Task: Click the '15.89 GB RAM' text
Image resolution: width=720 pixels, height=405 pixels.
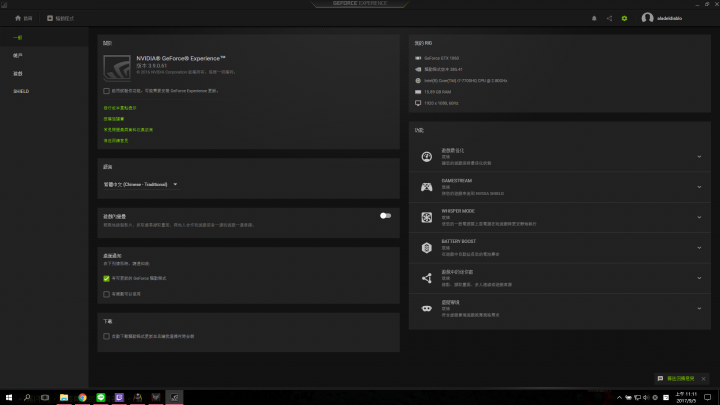Action: [x=437, y=92]
